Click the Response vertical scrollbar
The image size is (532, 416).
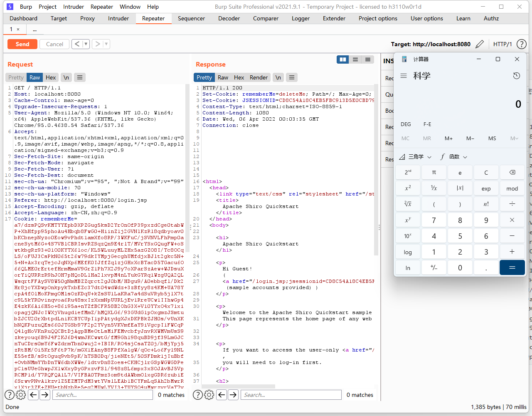pyautogui.click(x=376, y=171)
